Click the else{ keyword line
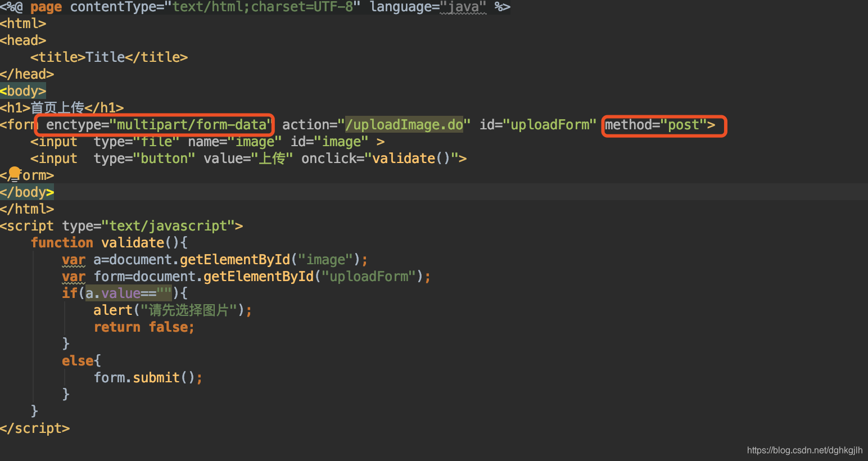The width and height of the screenshot is (868, 461). click(x=82, y=361)
